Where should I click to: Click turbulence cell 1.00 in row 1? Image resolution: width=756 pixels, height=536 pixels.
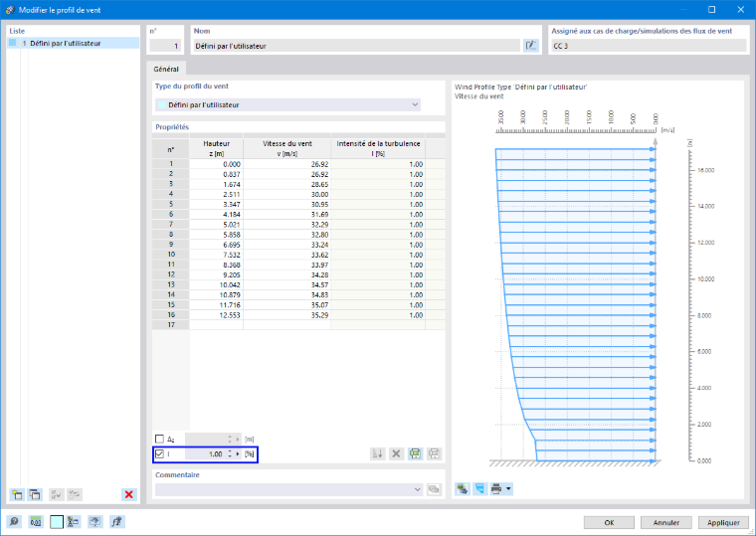tap(378, 164)
